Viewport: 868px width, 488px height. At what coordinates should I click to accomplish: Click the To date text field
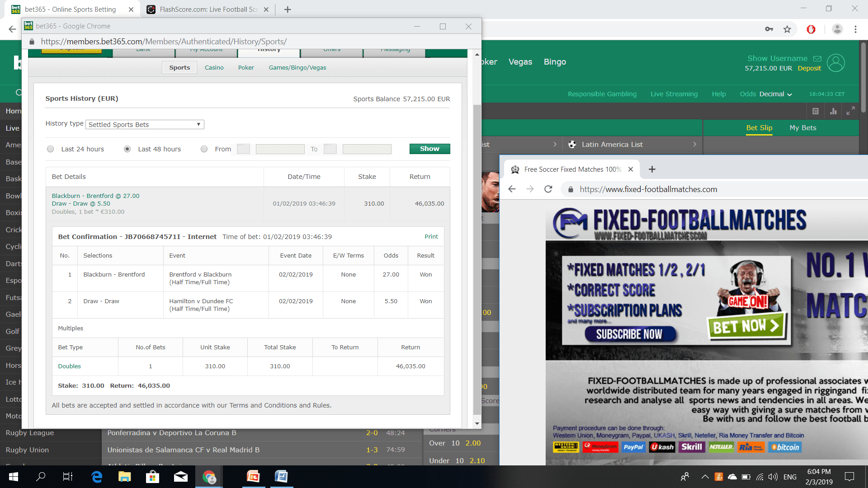click(367, 149)
